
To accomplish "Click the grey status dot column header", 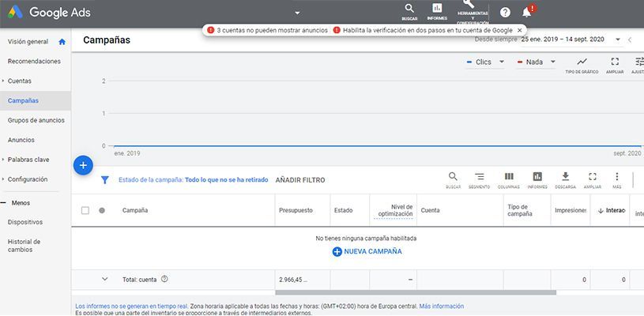I will click(x=102, y=210).
